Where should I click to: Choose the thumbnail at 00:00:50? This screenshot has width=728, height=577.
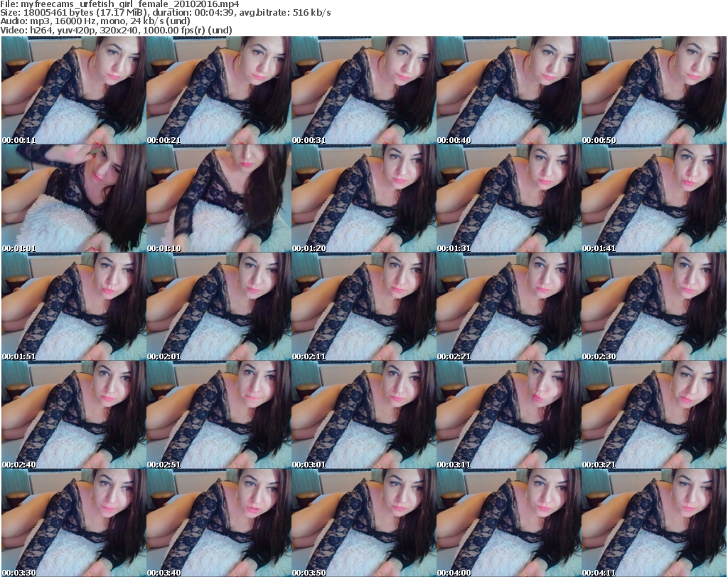pyautogui.click(x=654, y=90)
